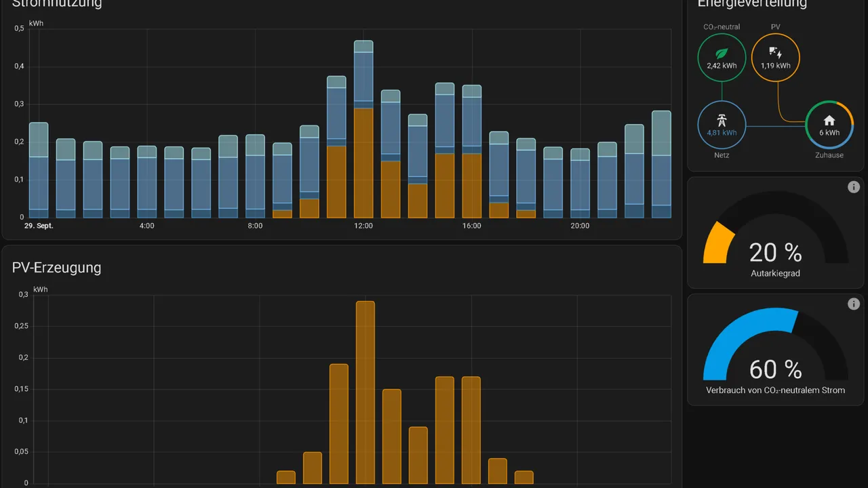Open the Zuhause home icon
868x488 pixels.
point(830,120)
